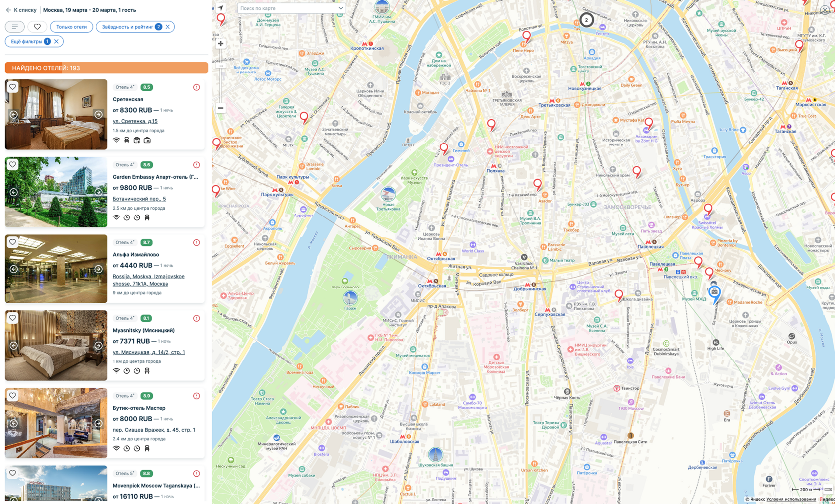Add Garden Embassy hotel to favorites
This screenshot has width=835, height=504.
click(13, 164)
